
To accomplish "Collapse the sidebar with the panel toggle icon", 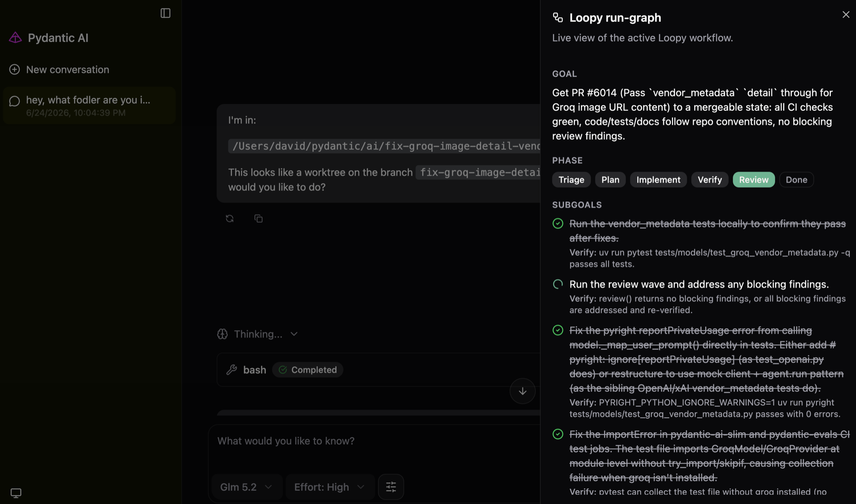I will tap(165, 13).
